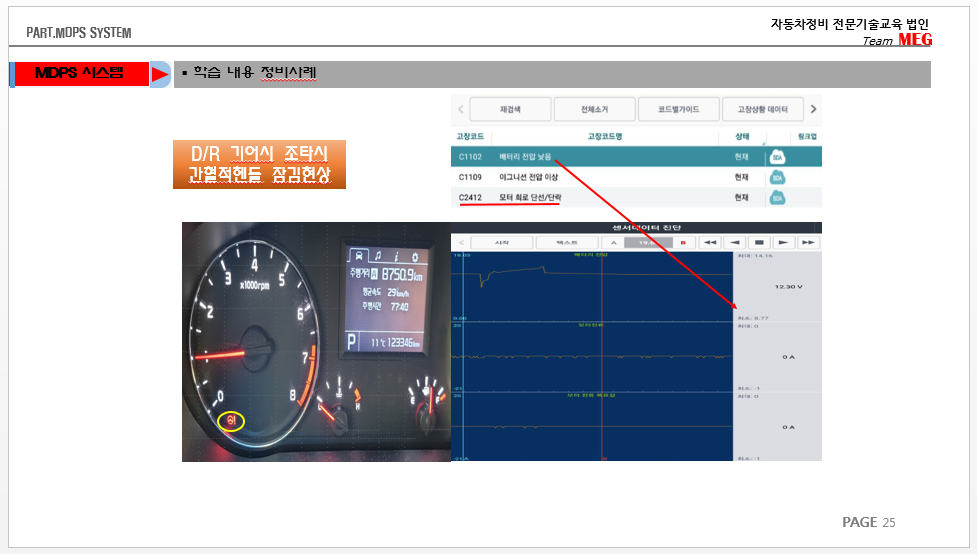The width and height of the screenshot is (977, 554).
Task: Select the C2412 모터 회로 단선/단락 row
Action: [x=600, y=198]
